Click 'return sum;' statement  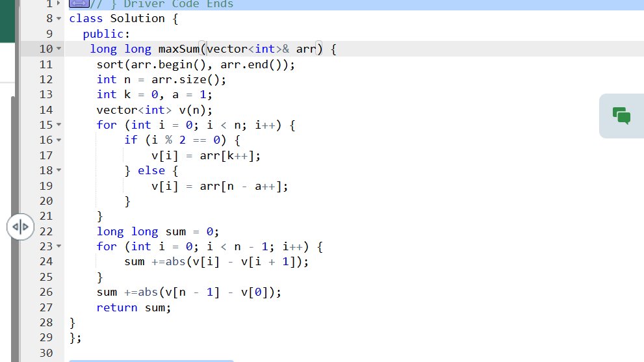[x=133, y=307]
